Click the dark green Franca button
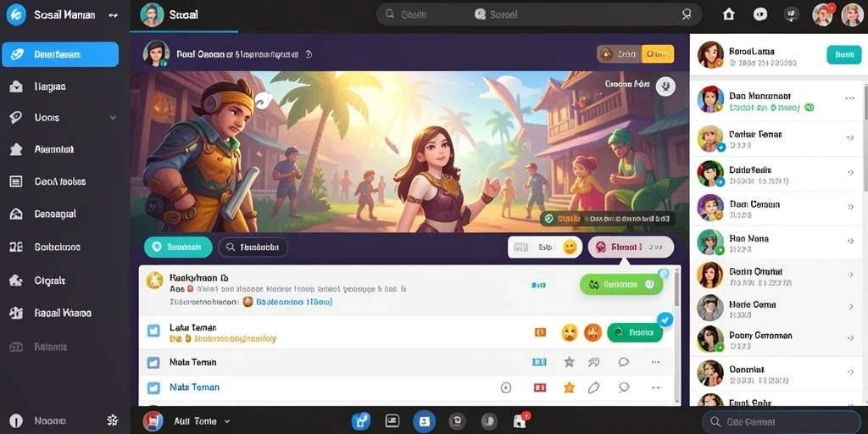The image size is (868, 434). tap(634, 332)
